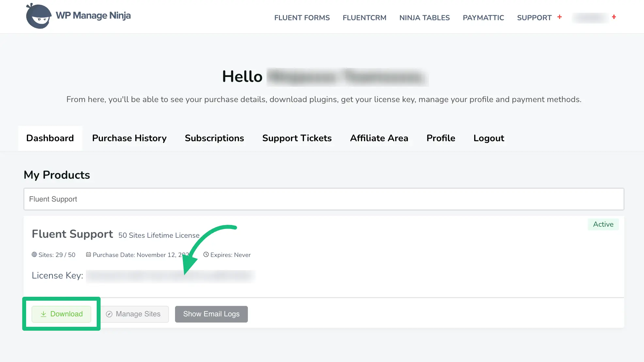Click the License Key label
This screenshot has width=644, height=362.
coord(57,276)
